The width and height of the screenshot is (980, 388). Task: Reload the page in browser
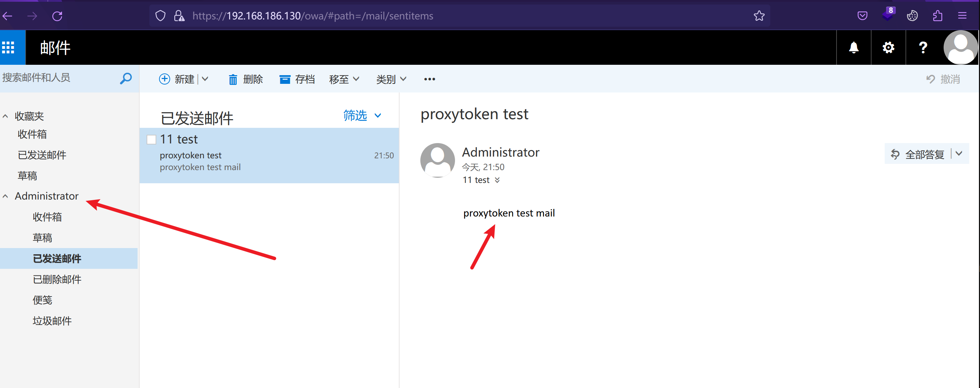click(57, 16)
